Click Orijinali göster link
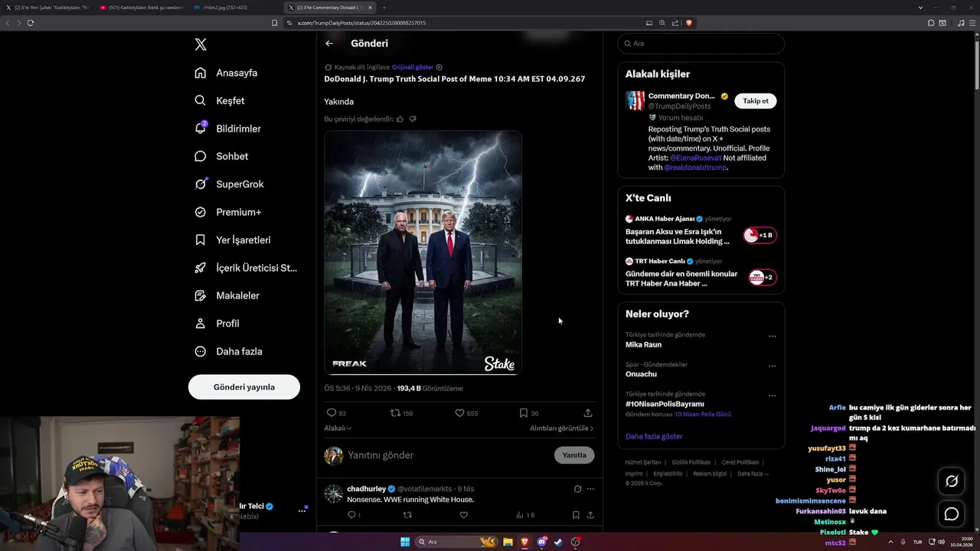The image size is (980, 551). coord(413,67)
